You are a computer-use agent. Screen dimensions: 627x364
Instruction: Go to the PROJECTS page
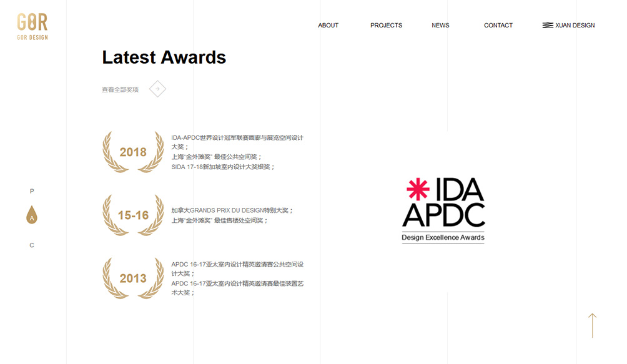386,26
